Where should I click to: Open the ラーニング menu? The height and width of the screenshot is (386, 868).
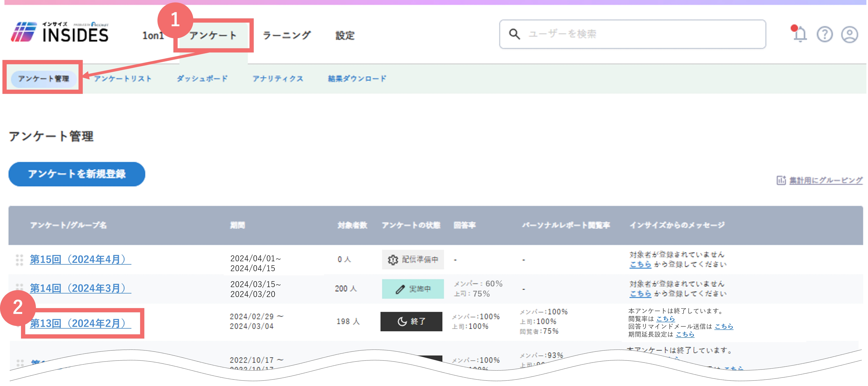[286, 35]
